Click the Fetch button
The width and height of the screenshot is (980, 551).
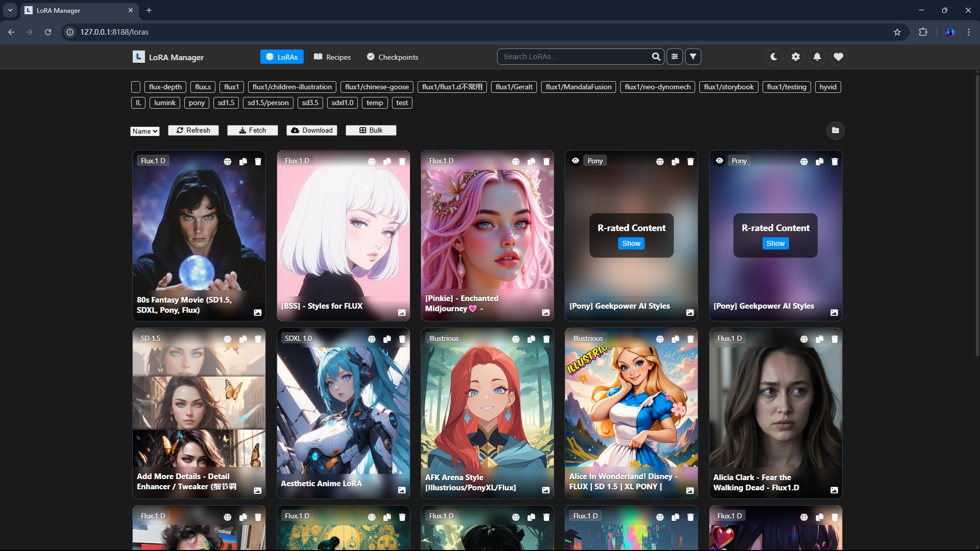252,130
